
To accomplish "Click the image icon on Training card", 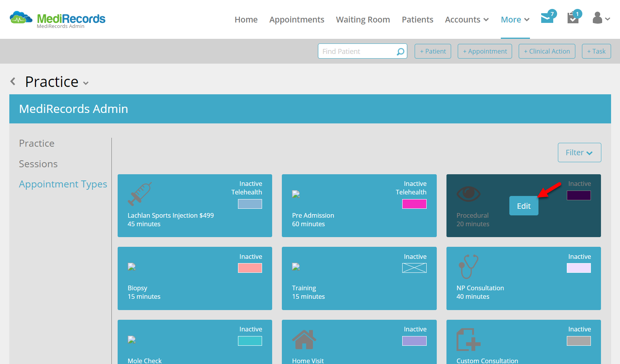I will pos(296,267).
